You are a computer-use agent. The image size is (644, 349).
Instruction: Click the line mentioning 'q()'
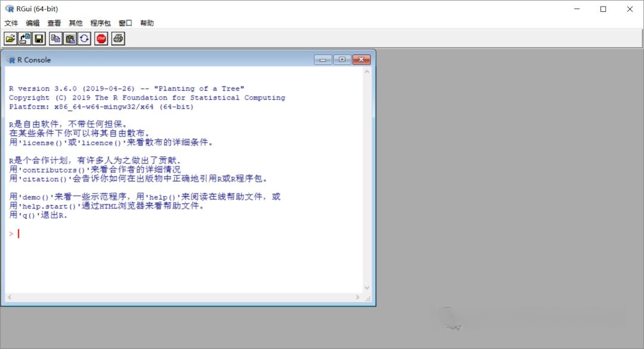point(38,215)
